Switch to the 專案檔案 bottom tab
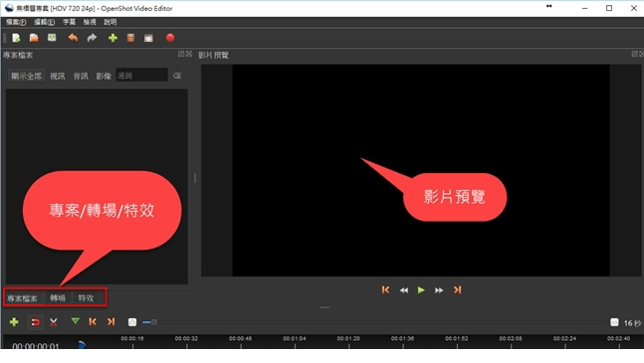The height and width of the screenshot is (363, 644). (23, 298)
